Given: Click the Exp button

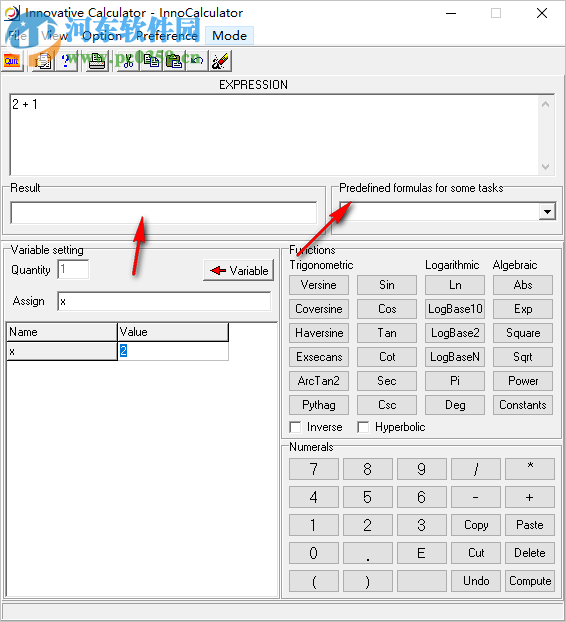Looking at the screenshot, I should [523, 309].
